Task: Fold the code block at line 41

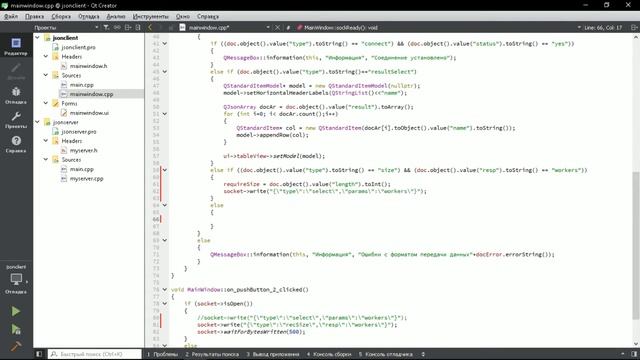Action: point(165,43)
